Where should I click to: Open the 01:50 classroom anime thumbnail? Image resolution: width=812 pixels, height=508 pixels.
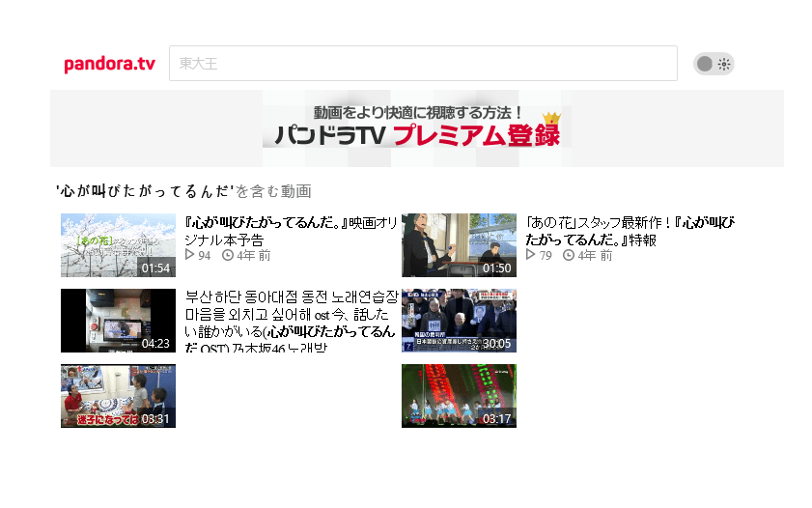coord(459,245)
